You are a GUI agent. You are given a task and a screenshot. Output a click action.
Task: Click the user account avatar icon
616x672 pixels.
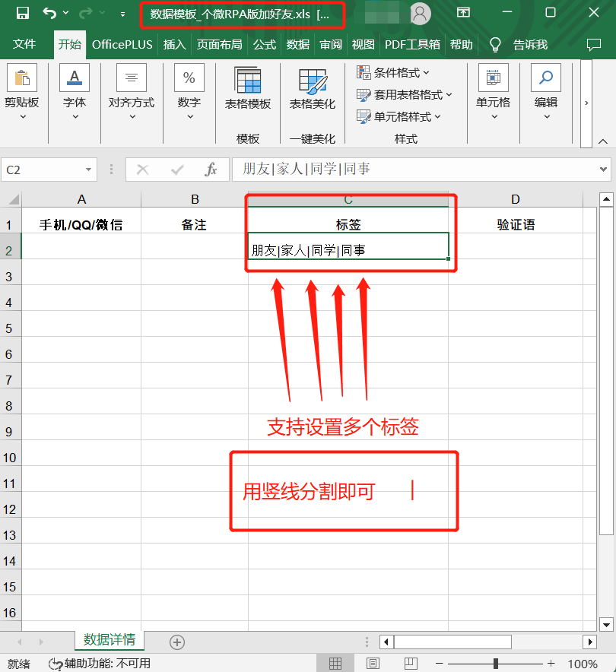420,14
